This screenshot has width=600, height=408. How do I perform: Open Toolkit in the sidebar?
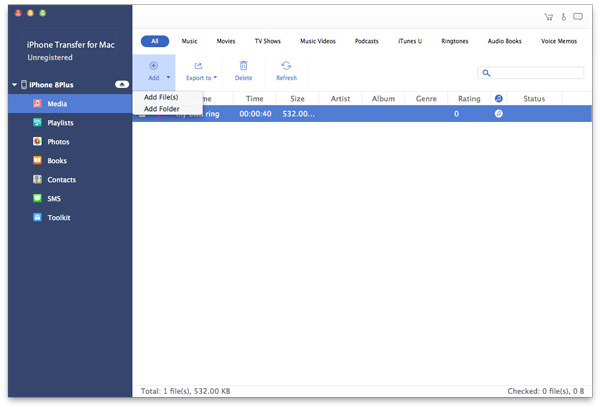[x=70, y=217]
